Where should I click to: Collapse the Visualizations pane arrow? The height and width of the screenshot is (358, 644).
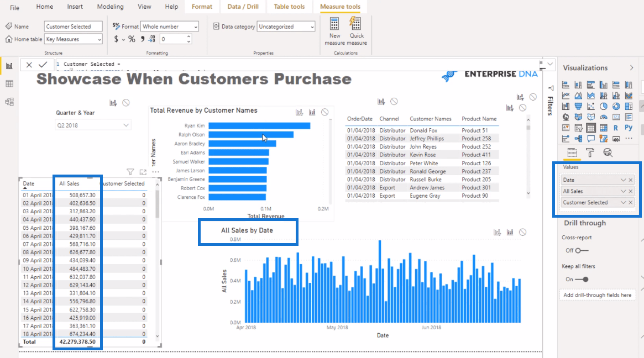pos(631,68)
